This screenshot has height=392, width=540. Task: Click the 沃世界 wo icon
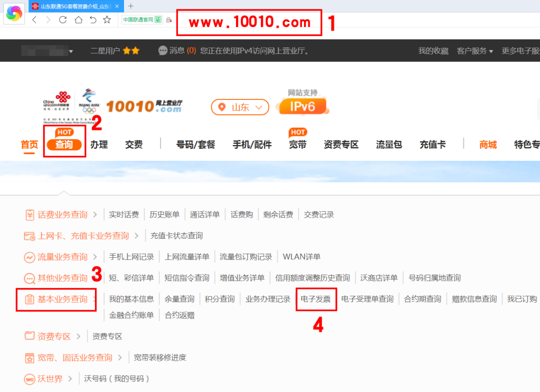click(29, 380)
